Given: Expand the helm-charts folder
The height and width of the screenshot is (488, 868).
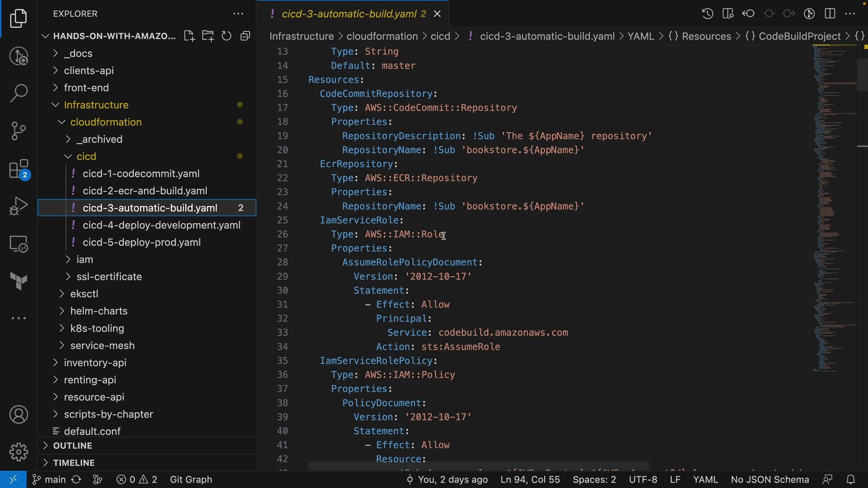Looking at the screenshot, I should coord(99,311).
